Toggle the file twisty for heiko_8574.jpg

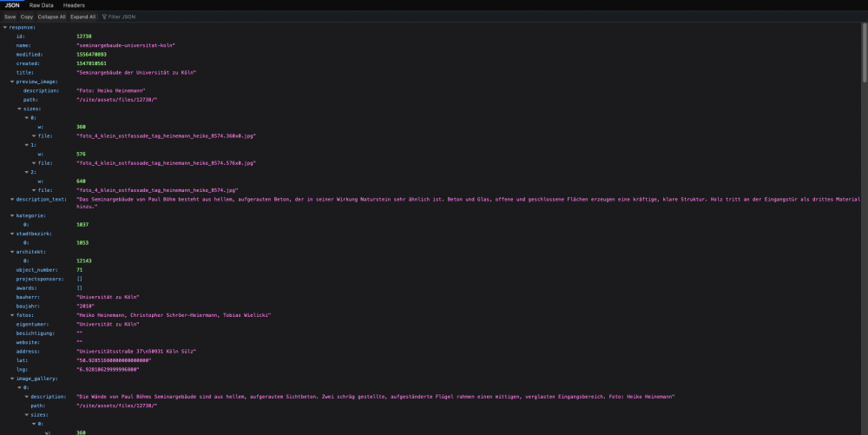click(34, 190)
